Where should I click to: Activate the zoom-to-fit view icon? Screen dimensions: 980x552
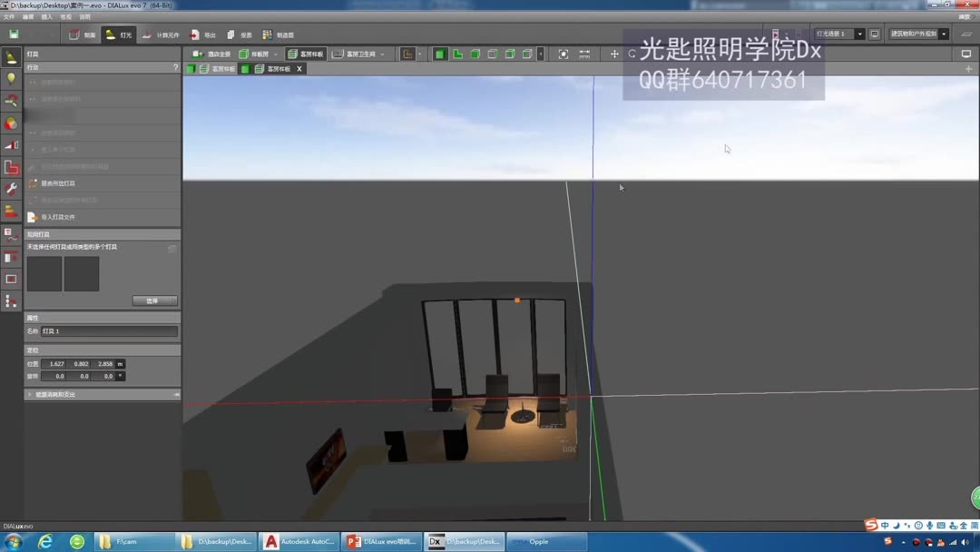(x=563, y=54)
